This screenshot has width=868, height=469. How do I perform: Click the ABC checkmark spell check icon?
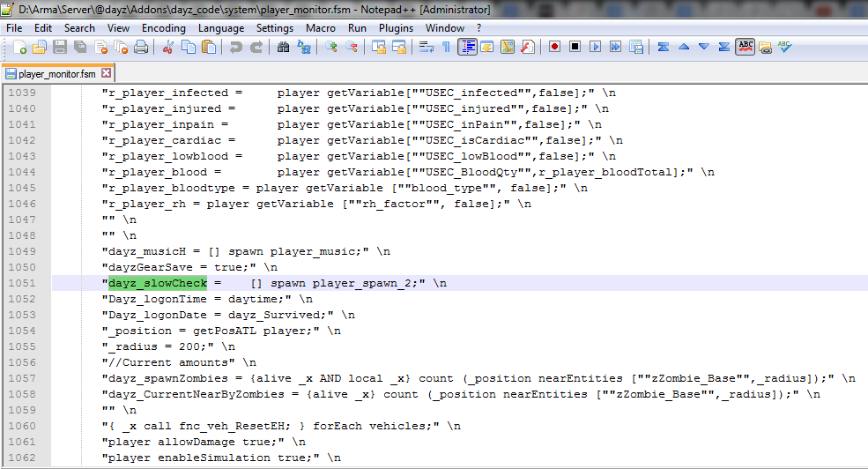tap(785, 47)
